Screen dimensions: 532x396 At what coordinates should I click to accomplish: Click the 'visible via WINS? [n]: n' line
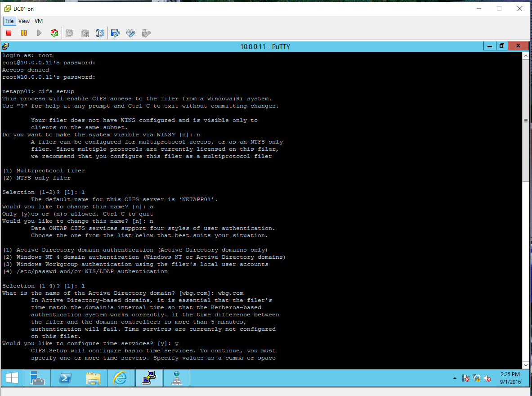(x=101, y=135)
